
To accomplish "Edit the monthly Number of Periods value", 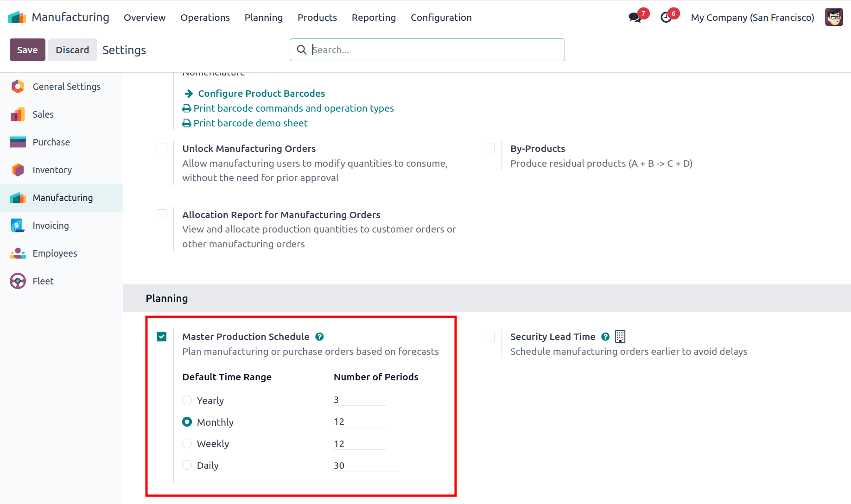I will tap(359, 421).
